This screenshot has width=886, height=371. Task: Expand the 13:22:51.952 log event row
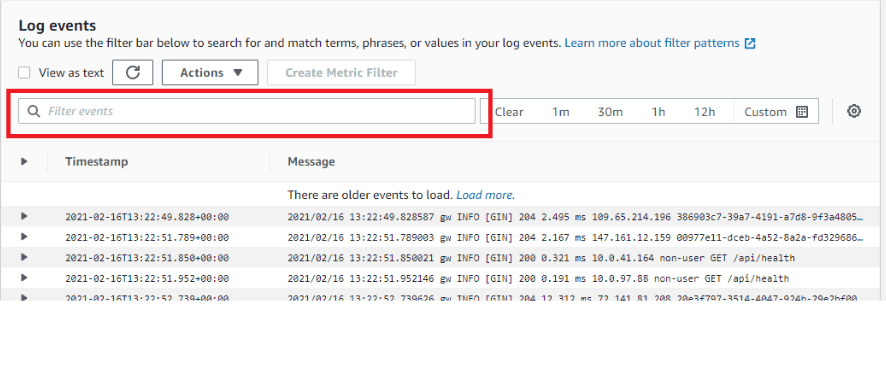click(x=24, y=278)
